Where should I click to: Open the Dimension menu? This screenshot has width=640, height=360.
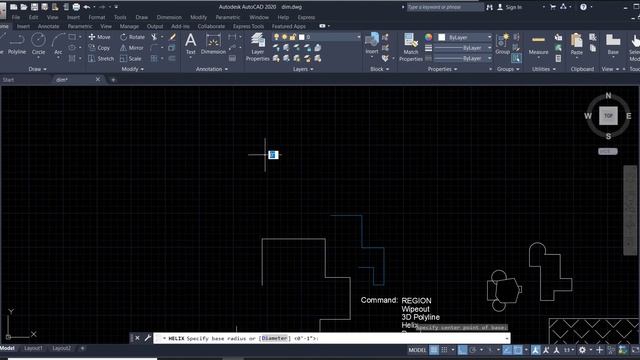tap(169, 18)
